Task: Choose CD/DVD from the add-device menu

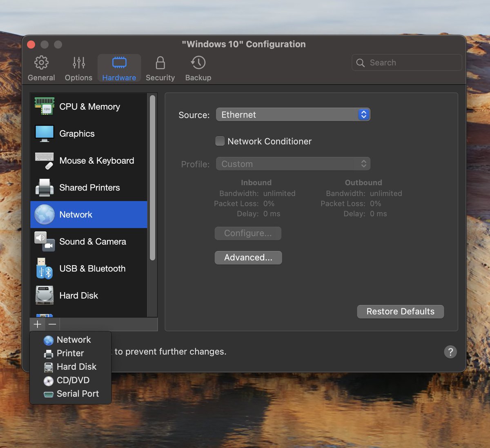Action: [70, 380]
